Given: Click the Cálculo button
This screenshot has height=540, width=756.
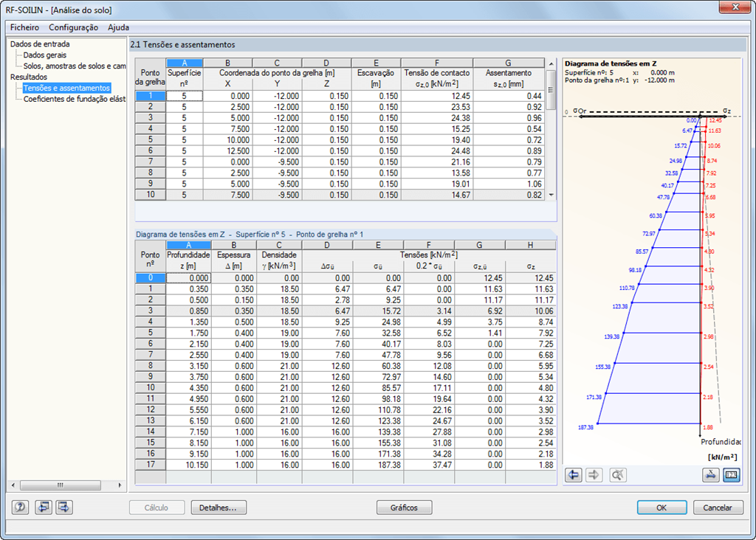Looking at the screenshot, I should (x=157, y=508).
